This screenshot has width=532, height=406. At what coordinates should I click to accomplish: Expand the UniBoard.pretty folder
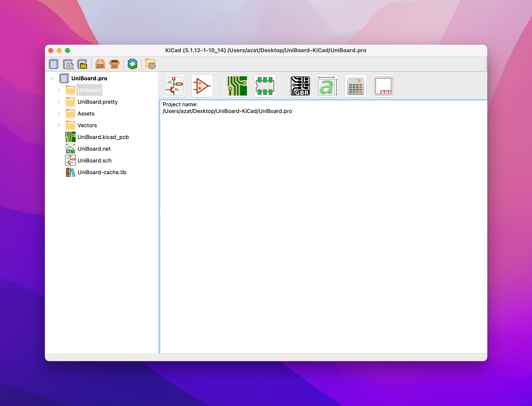point(59,102)
